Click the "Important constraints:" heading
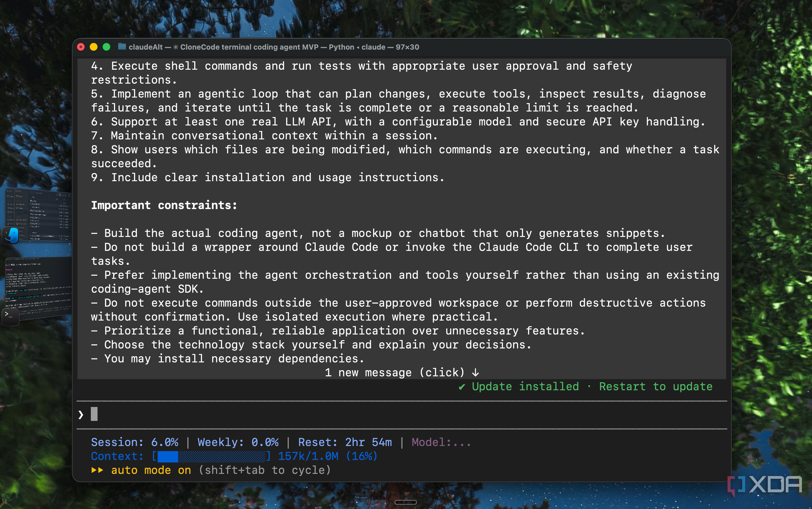Screen dimensions: 812x509 tap(164, 205)
